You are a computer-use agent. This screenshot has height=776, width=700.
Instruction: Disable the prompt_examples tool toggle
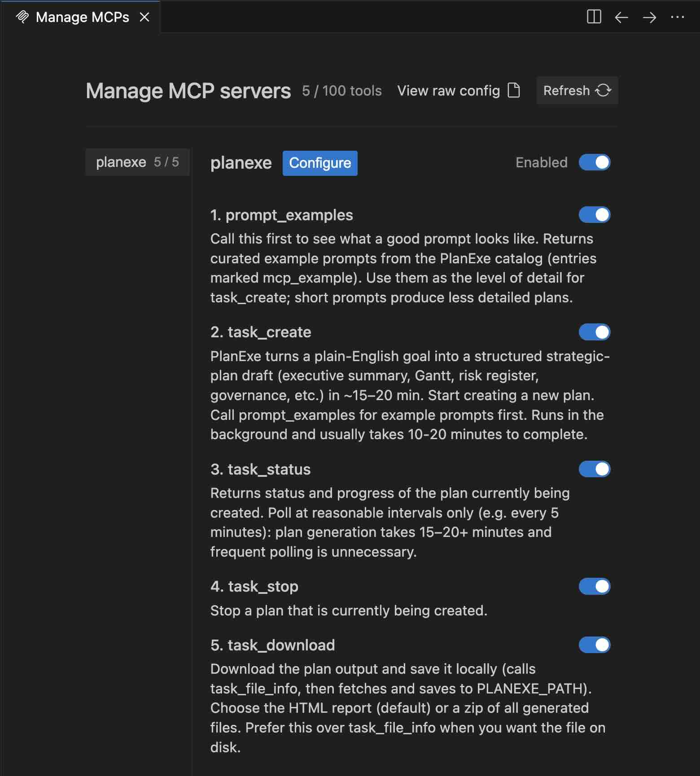click(595, 215)
